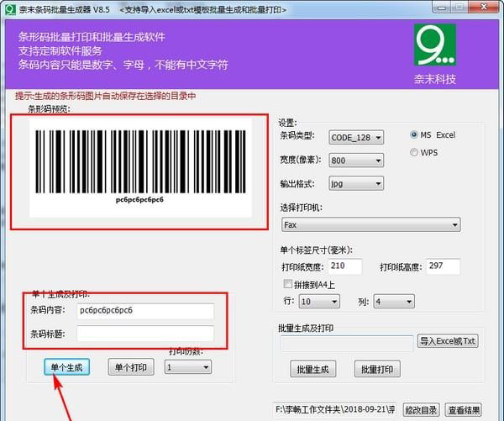This screenshot has width=504, height=421.
Task: Click the 奈末科技 label under logo
Action: click(435, 79)
